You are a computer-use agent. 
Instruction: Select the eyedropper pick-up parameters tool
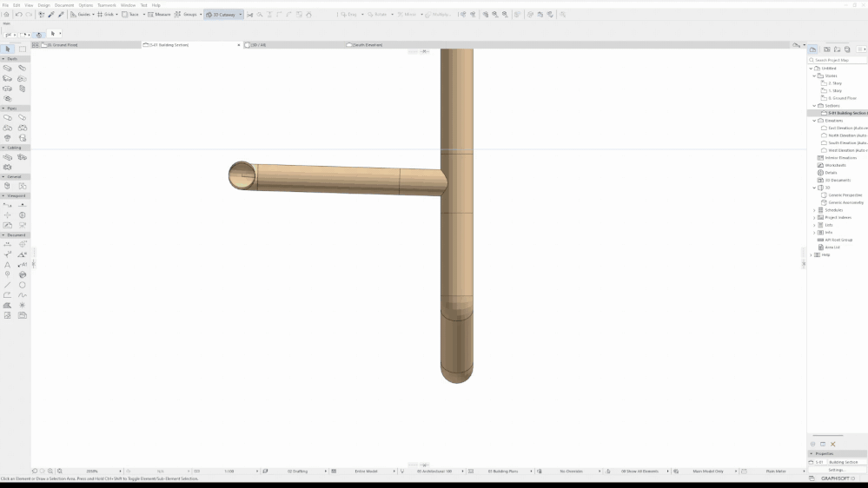[51, 15]
